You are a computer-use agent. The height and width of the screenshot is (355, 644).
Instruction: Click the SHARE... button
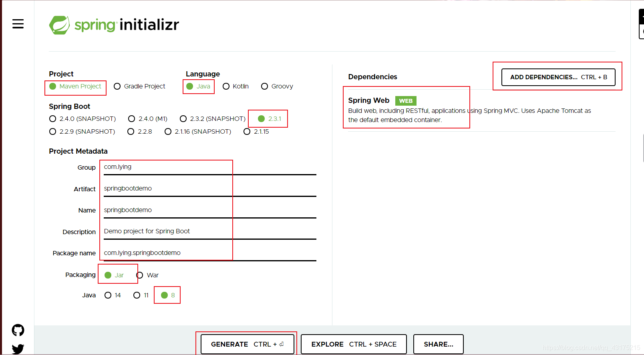pos(439,344)
